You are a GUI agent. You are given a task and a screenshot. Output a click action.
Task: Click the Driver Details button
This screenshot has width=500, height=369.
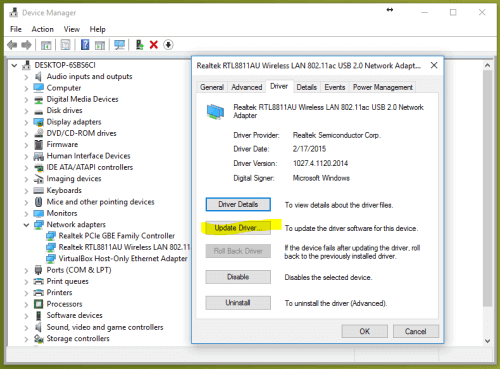(238, 204)
